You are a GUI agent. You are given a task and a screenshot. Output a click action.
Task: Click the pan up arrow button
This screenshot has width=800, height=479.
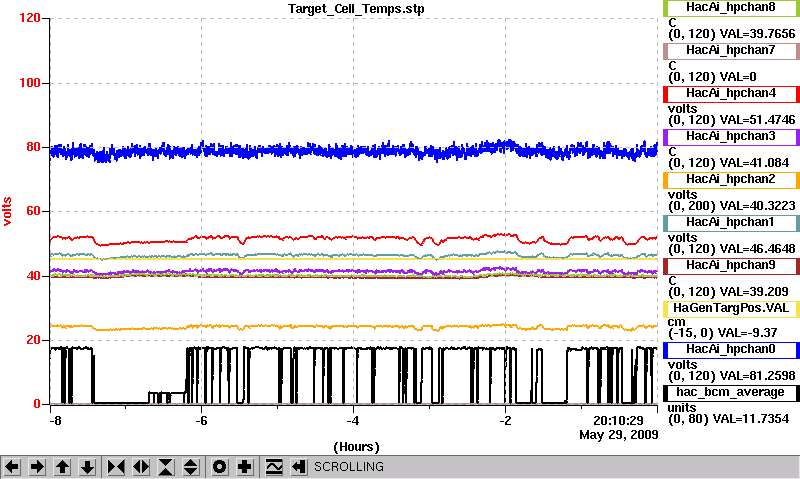[62, 467]
